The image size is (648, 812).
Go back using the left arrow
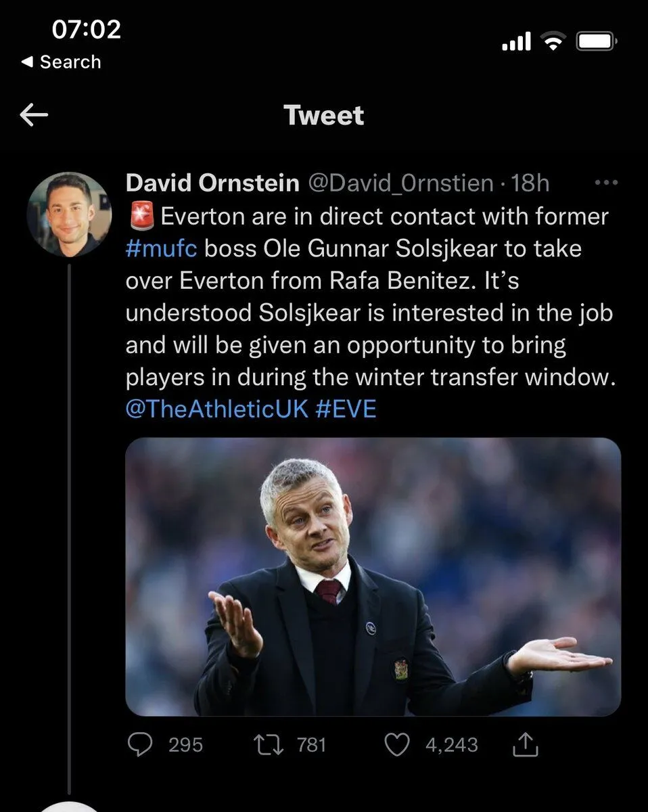pyautogui.click(x=34, y=116)
